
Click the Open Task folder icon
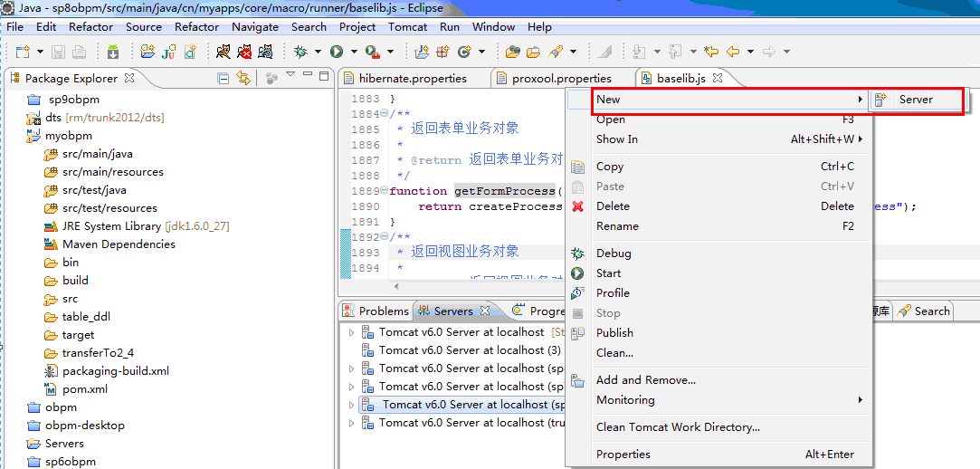point(533,52)
